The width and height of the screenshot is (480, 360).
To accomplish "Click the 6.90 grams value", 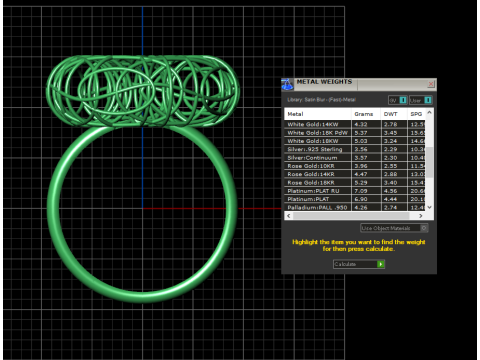I will click(x=361, y=199).
